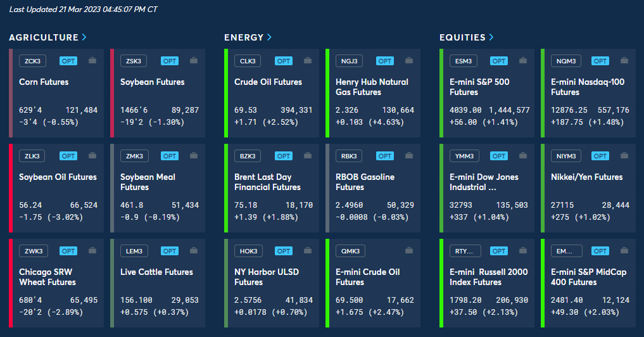Image resolution: width=644 pixels, height=337 pixels.
Task: Open Chicago SRW Wheat Futures link
Action: (47, 277)
